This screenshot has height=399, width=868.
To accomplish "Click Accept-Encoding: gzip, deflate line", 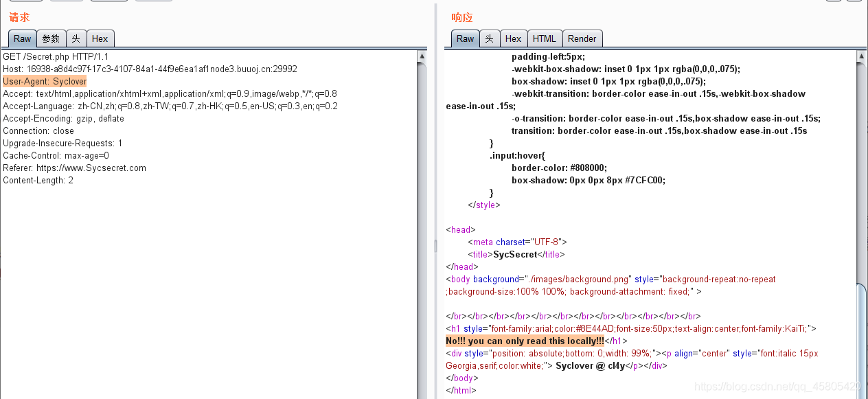I will pos(63,118).
